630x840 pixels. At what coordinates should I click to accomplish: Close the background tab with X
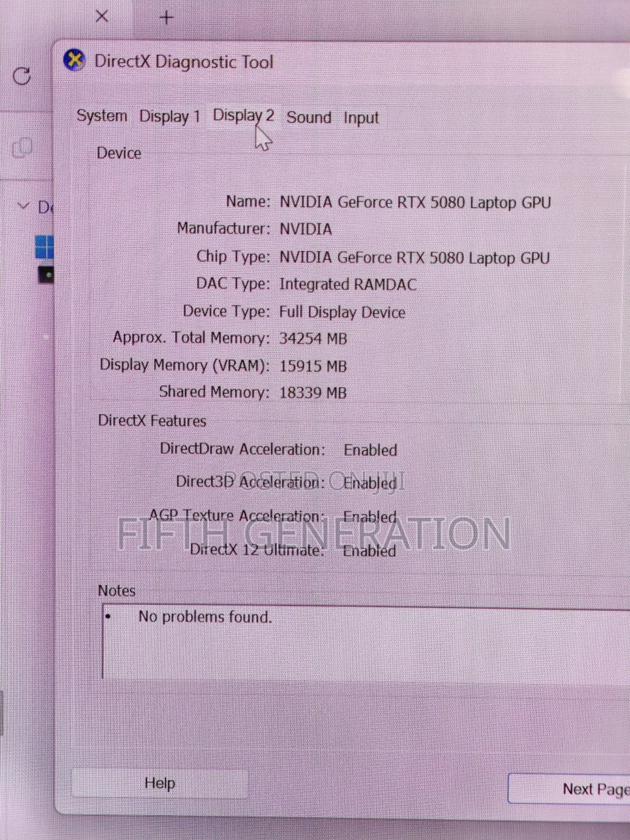tap(102, 16)
